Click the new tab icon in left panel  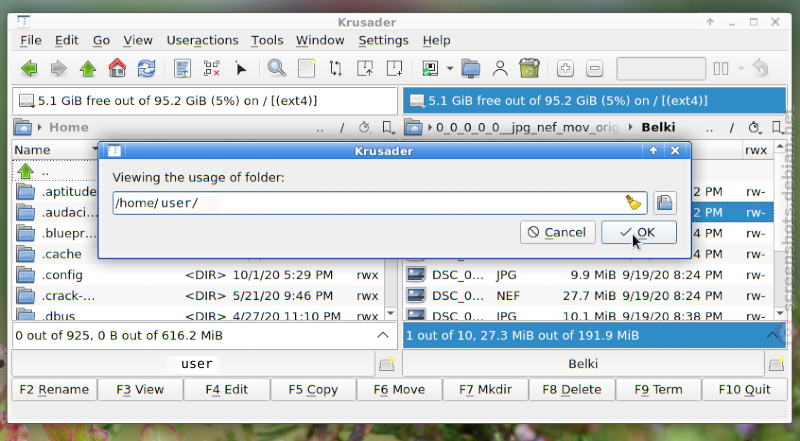pos(387,364)
